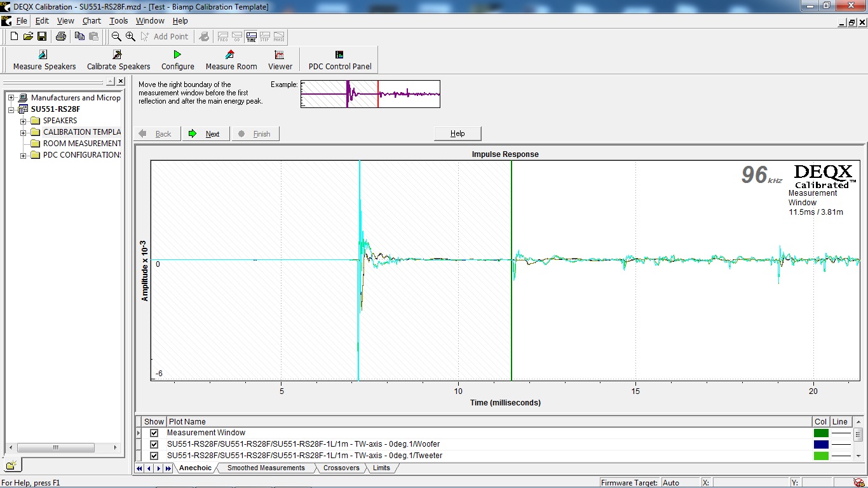Open a file with folder icon
This screenshot has height=488, width=868.
point(28,37)
